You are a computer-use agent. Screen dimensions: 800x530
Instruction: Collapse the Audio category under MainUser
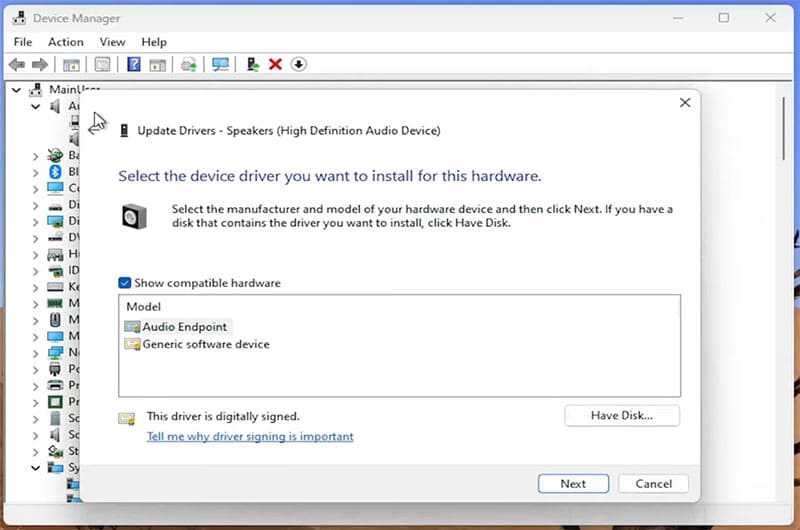point(36,106)
